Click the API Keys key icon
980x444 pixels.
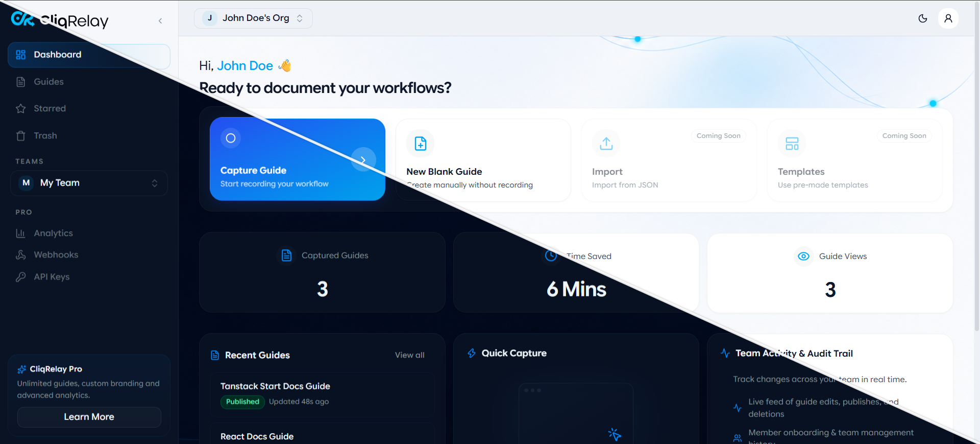point(21,276)
